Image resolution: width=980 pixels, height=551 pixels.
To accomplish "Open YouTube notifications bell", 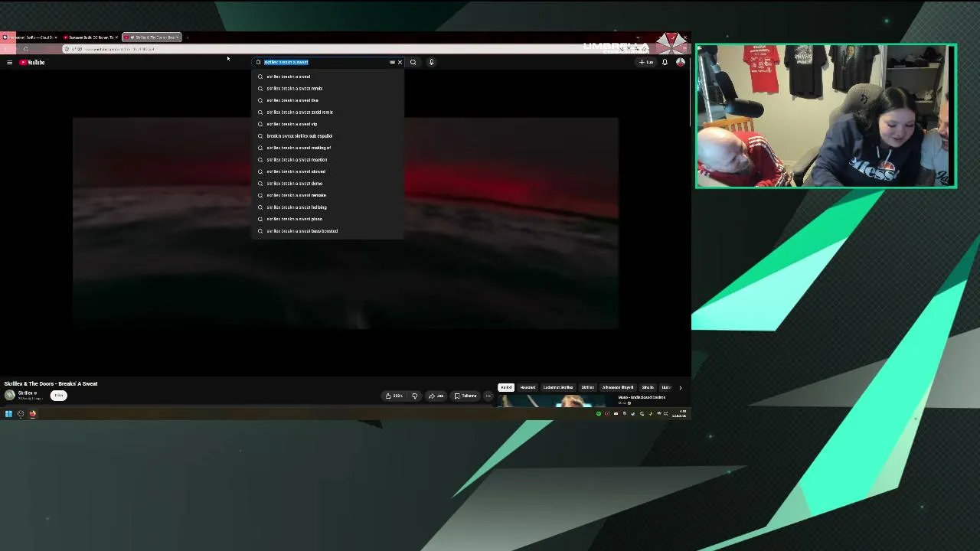I will tap(665, 62).
